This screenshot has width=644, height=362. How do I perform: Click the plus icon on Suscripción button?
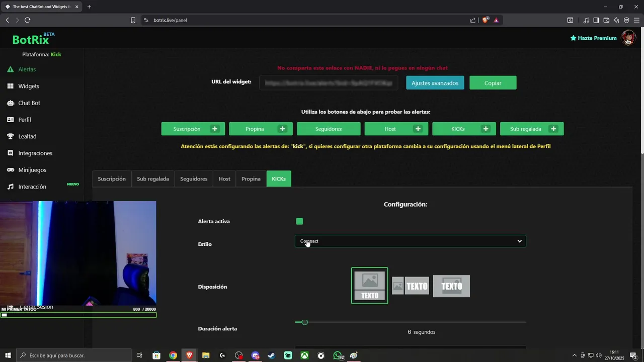tap(215, 129)
